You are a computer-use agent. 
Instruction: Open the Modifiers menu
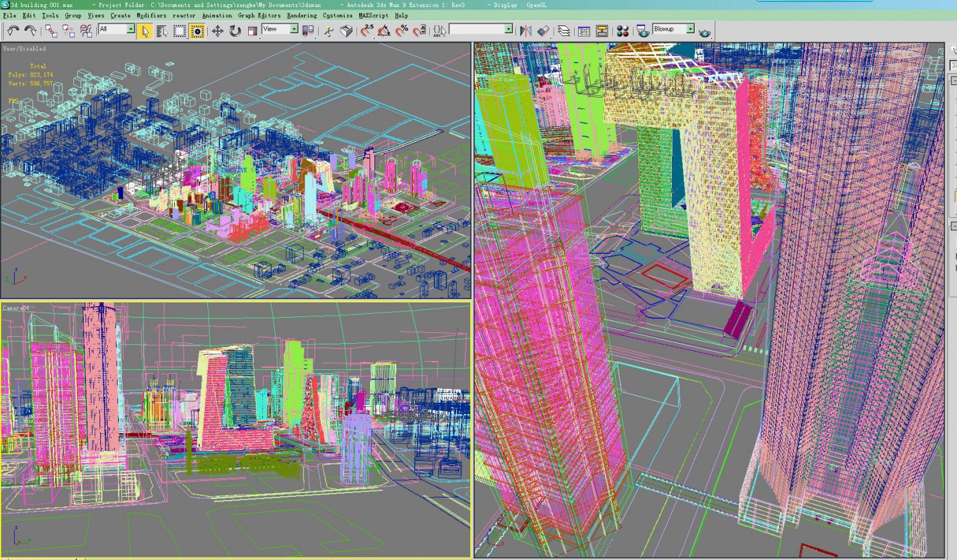pos(152,15)
